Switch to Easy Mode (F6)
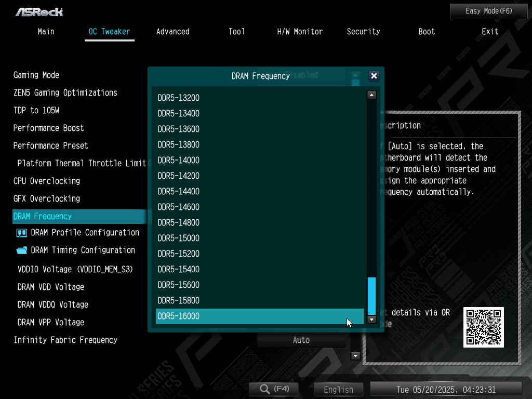The width and height of the screenshot is (532, 399). pos(488,11)
